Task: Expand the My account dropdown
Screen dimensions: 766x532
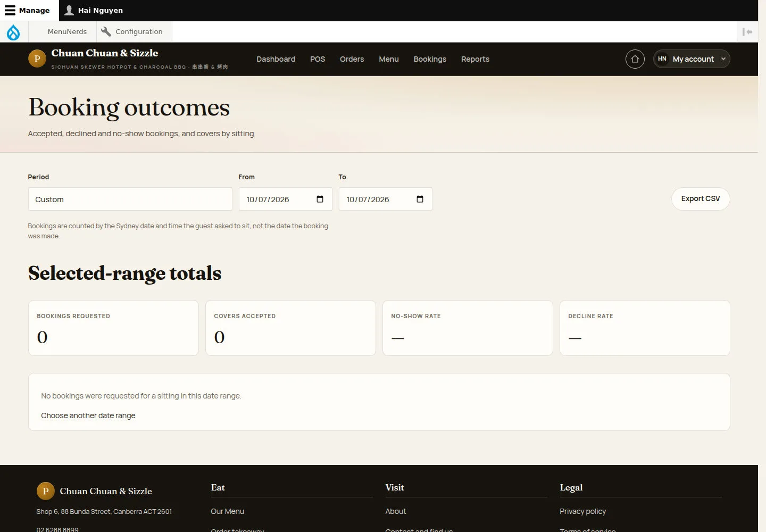Action: point(692,59)
